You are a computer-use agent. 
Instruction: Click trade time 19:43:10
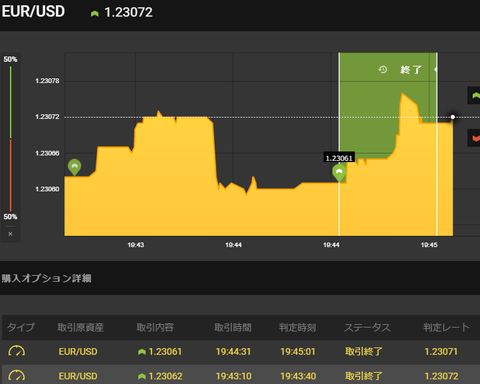pyautogui.click(x=233, y=376)
